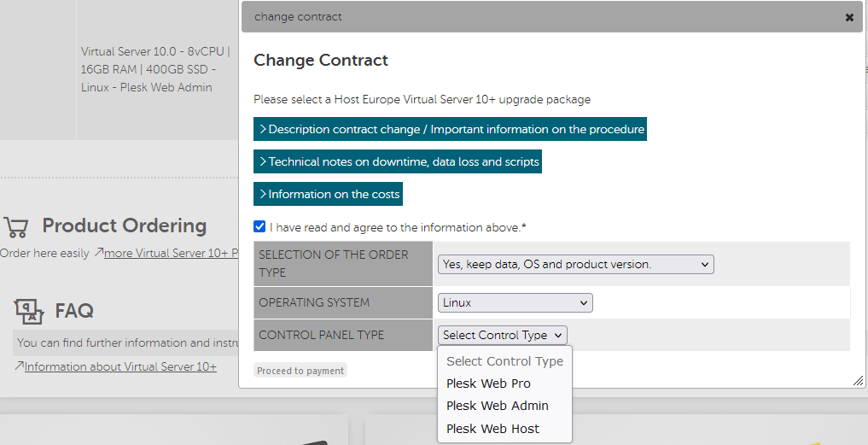Click the Select Control Type dropdown
868x445 pixels.
[x=502, y=335]
